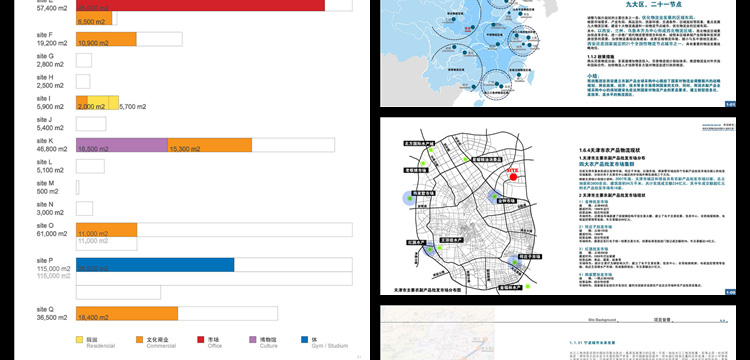Click the yellow bar segment for site I

pos(103,103)
